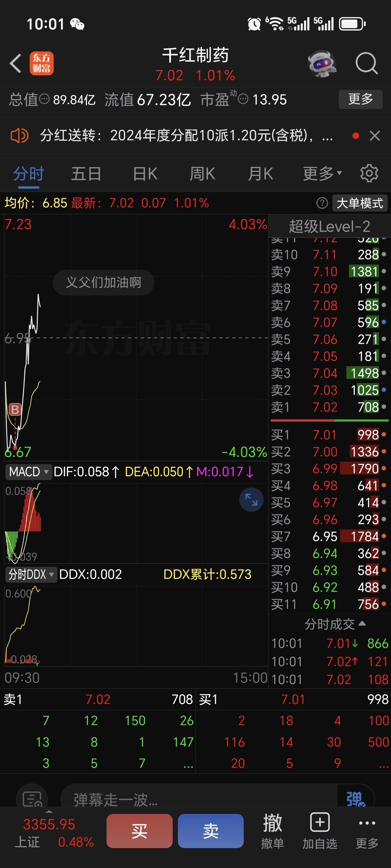Select the 买11 6.91 order row

(x=329, y=604)
